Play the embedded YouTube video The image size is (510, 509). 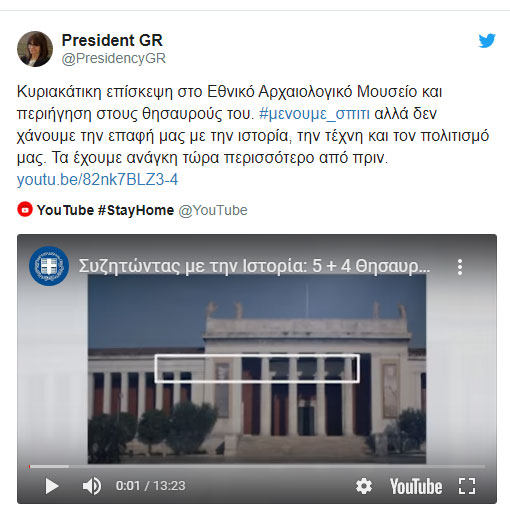coord(52,486)
